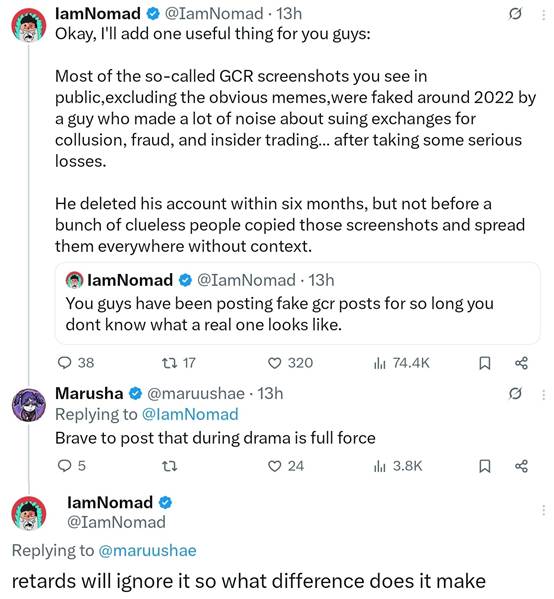This screenshot has height=599, width=554.
Task: Like IamNomad's tweet with 320 likes
Action: point(290,363)
